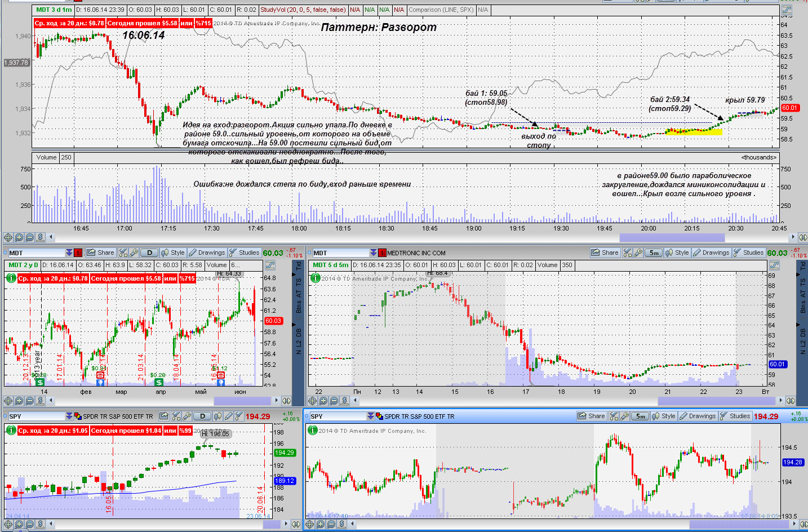Screen dimensions: 808x532
Task: Click share icon in SPY daily chart toolbar
Action: 163,416
